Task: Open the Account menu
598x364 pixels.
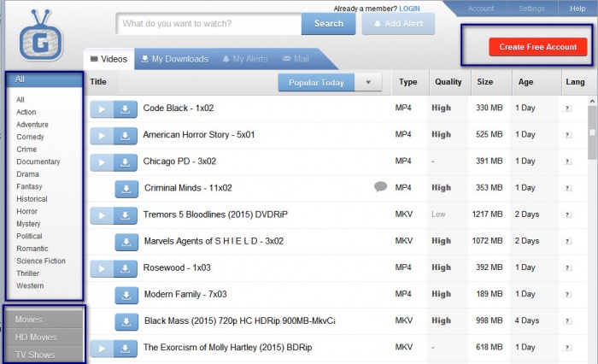Action: [x=481, y=9]
